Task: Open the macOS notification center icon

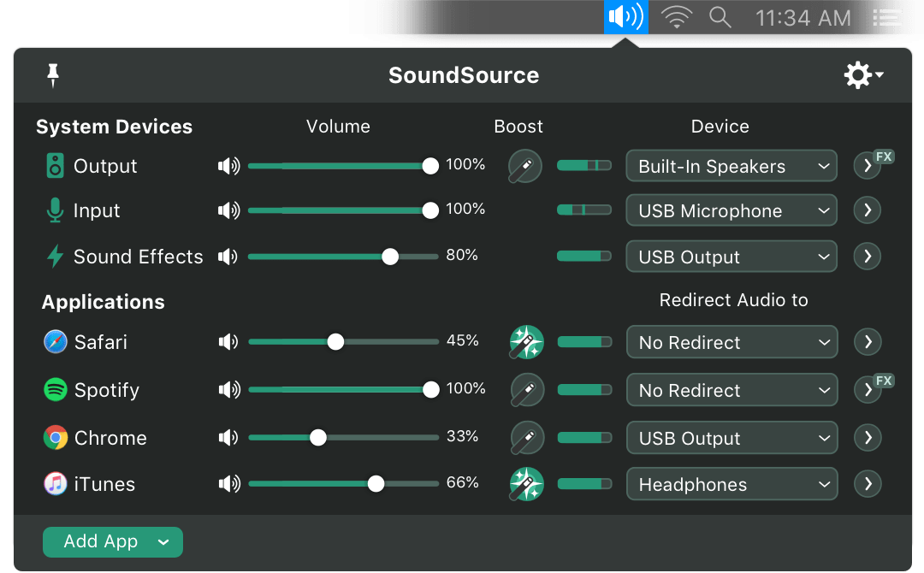Action: coord(887,17)
